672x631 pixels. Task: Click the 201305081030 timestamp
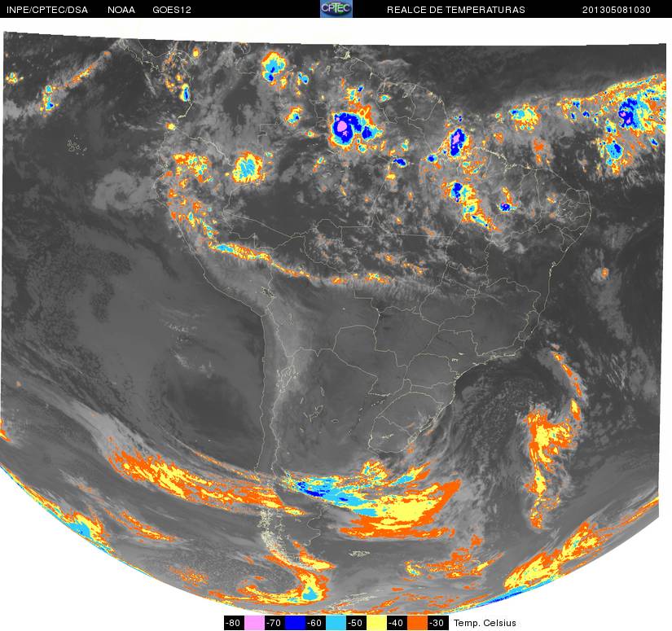point(617,10)
